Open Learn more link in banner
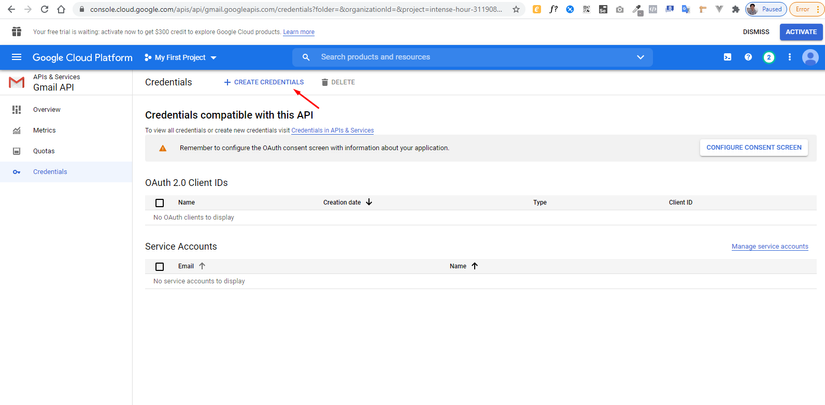This screenshot has width=825, height=405. tap(299, 32)
